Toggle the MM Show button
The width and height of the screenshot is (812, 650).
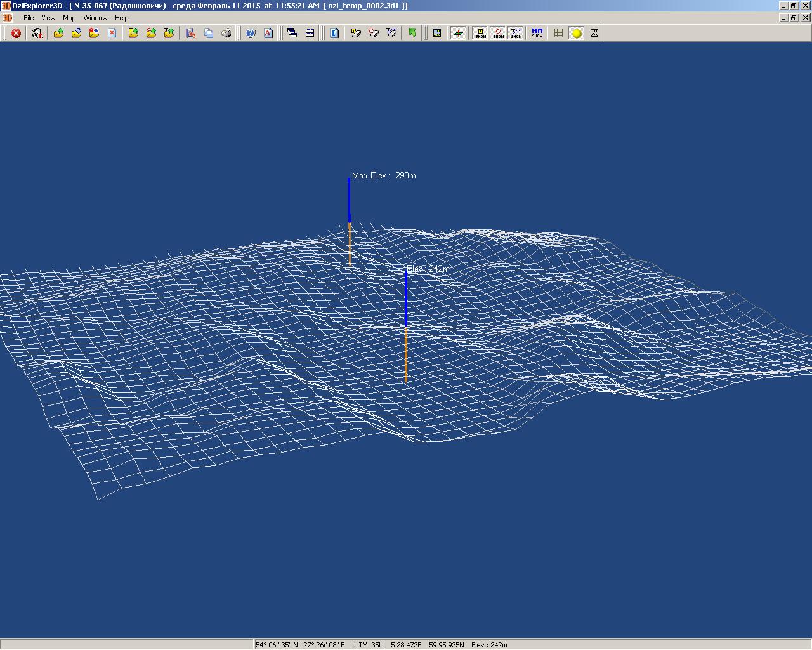pyautogui.click(x=537, y=33)
